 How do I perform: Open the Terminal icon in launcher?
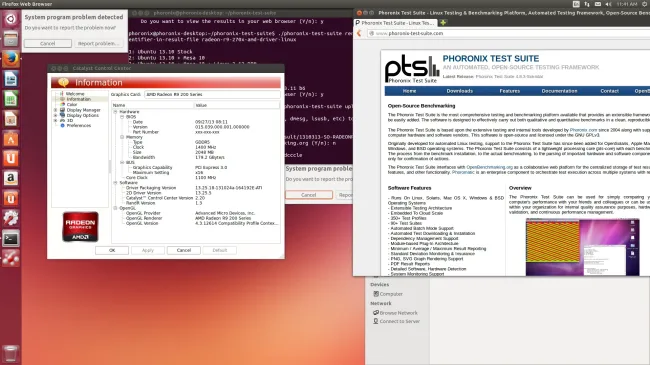point(11,238)
